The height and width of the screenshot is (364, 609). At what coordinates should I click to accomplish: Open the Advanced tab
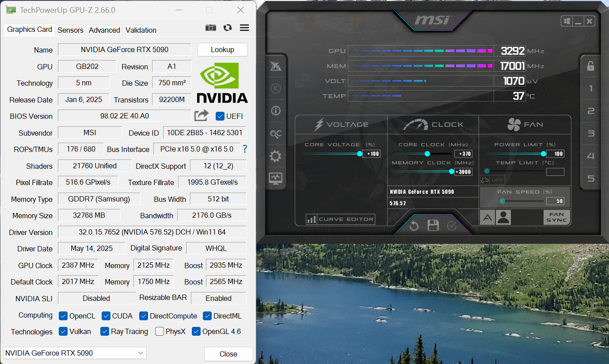point(104,30)
